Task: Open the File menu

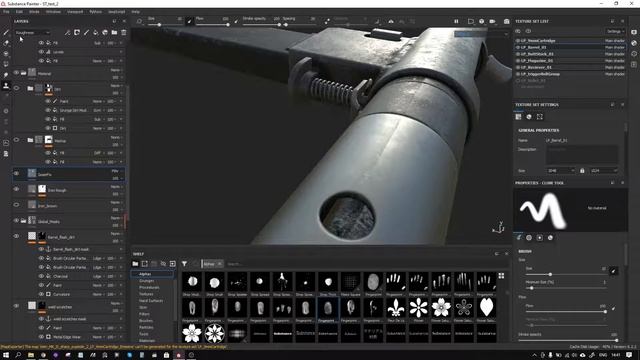Action: click(6, 12)
